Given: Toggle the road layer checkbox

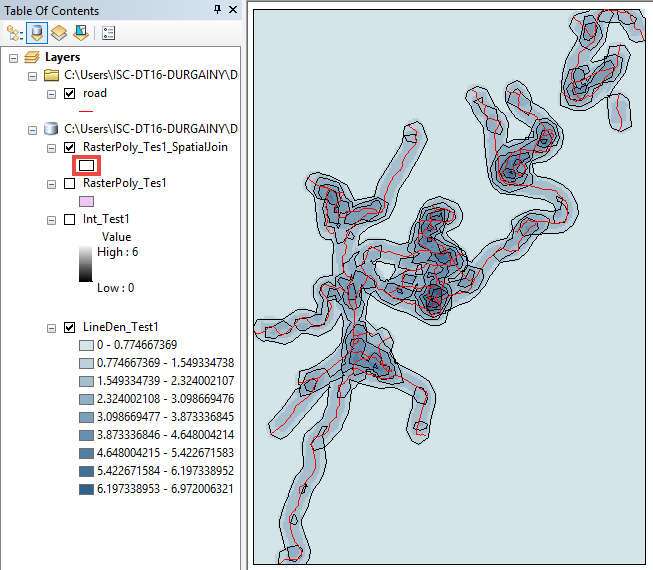Looking at the screenshot, I should [x=70, y=93].
